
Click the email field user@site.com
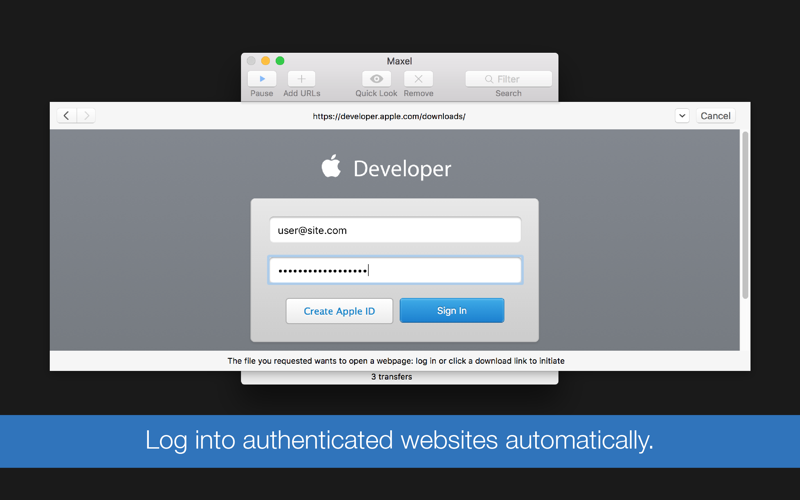[395, 230]
